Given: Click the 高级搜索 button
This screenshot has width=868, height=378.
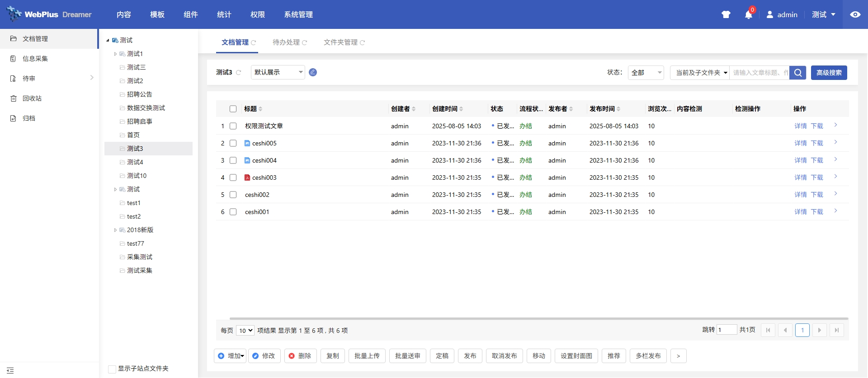Looking at the screenshot, I should point(829,73).
